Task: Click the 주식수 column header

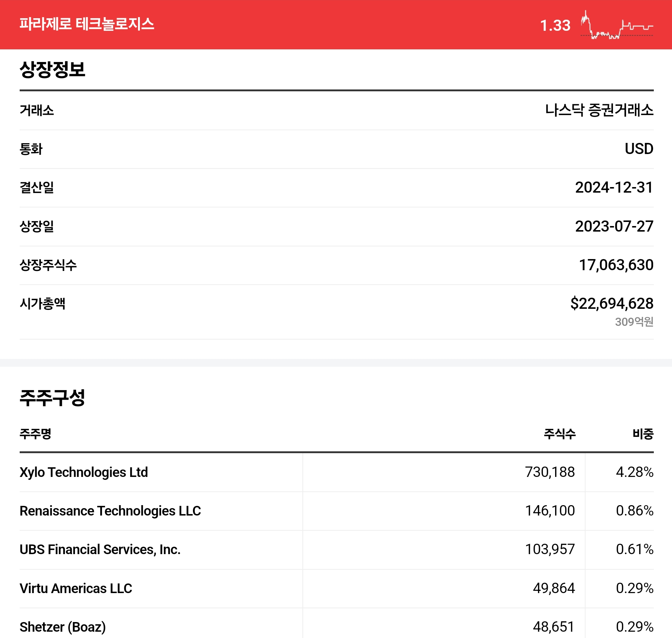Action: pos(560,433)
